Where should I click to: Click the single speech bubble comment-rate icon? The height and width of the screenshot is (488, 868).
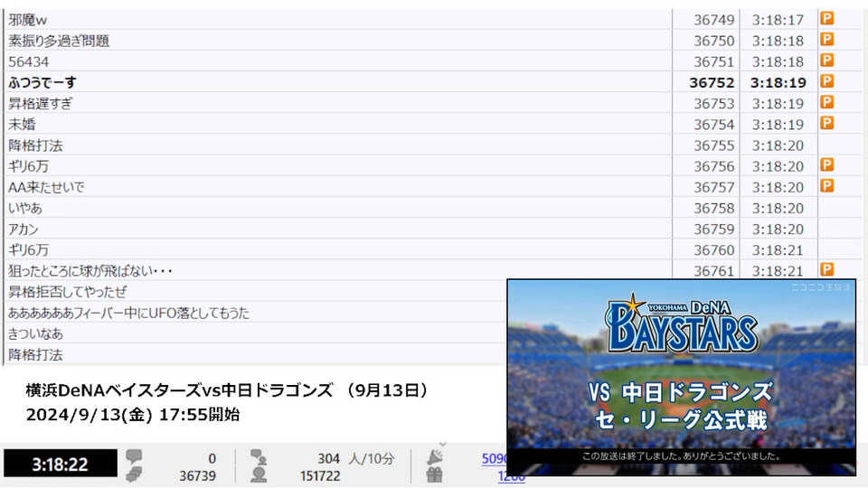(x=134, y=455)
